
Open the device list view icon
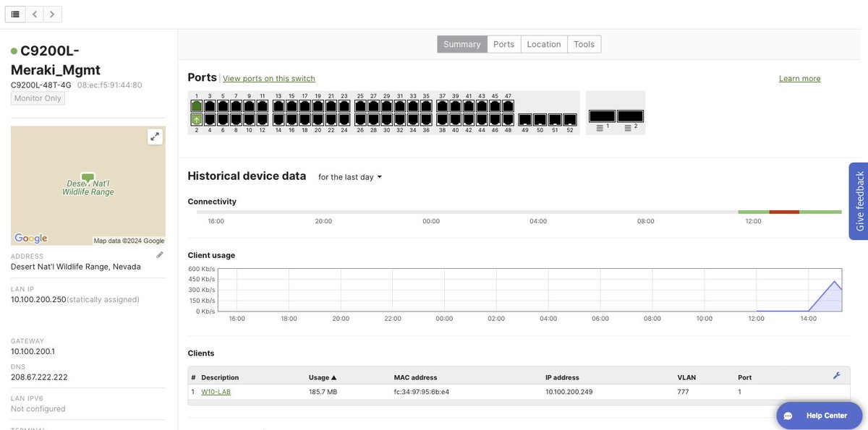pos(15,14)
